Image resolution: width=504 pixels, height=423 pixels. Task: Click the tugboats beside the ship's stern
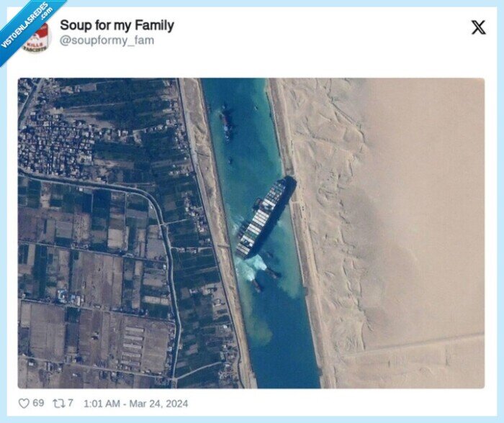(x=266, y=279)
